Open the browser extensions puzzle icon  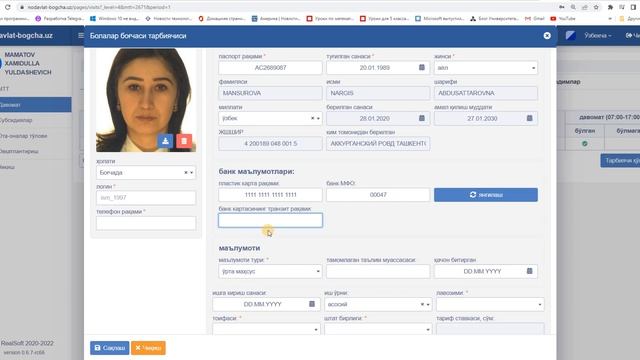610,7
